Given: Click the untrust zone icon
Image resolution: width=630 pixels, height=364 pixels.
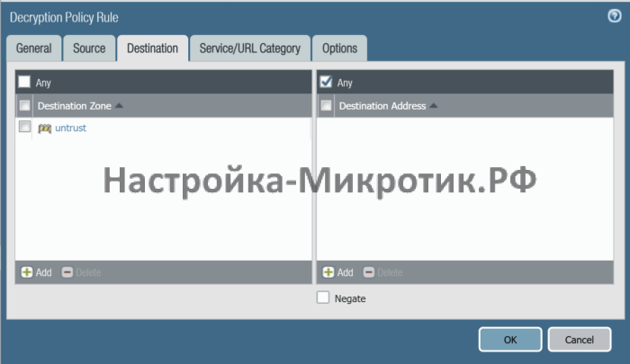Looking at the screenshot, I should pos(45,128).
